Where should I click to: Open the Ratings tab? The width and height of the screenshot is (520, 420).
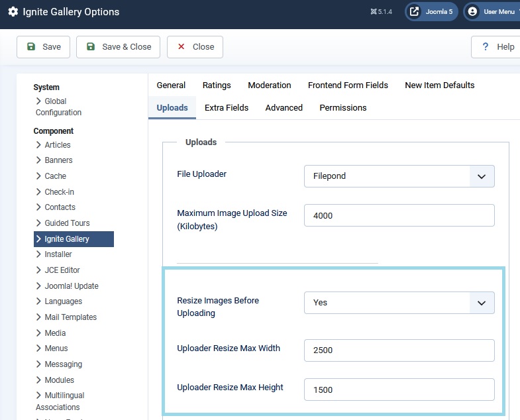217,85
